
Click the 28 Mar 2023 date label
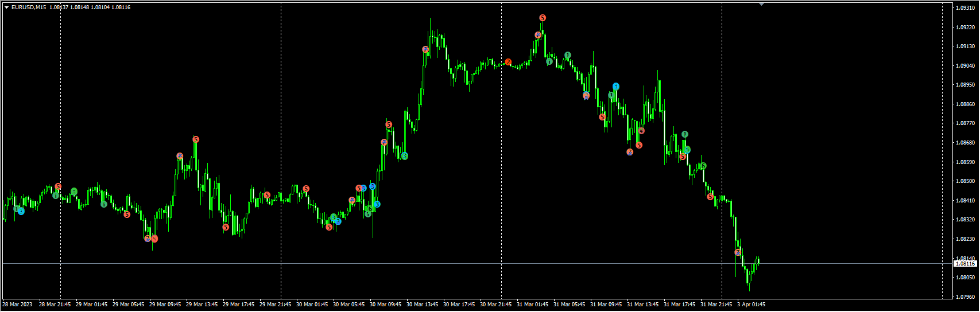[18, 305]
